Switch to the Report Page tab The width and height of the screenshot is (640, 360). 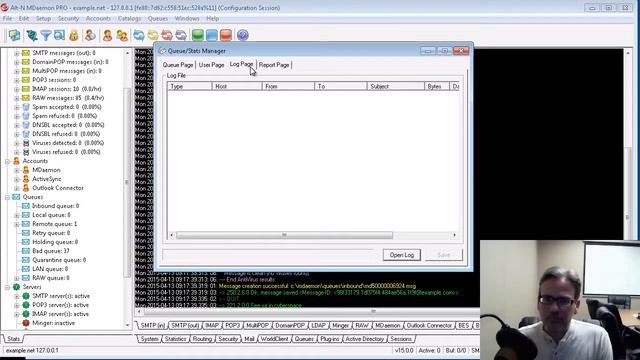click(274, 65)
